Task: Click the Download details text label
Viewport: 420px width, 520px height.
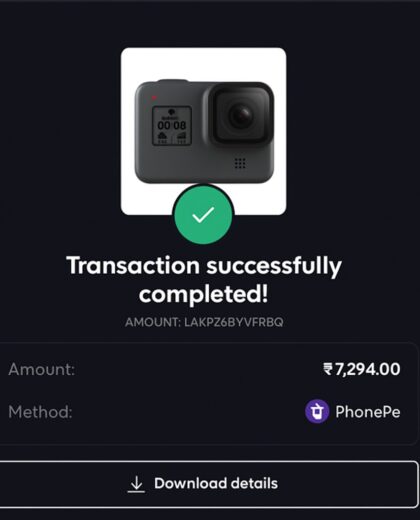Action: (216, 483)
